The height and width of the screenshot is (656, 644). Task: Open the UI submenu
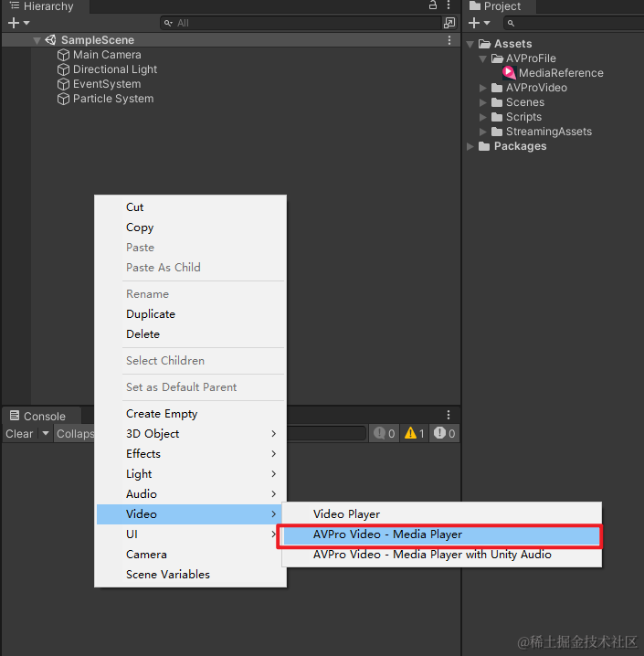[187, 534]
